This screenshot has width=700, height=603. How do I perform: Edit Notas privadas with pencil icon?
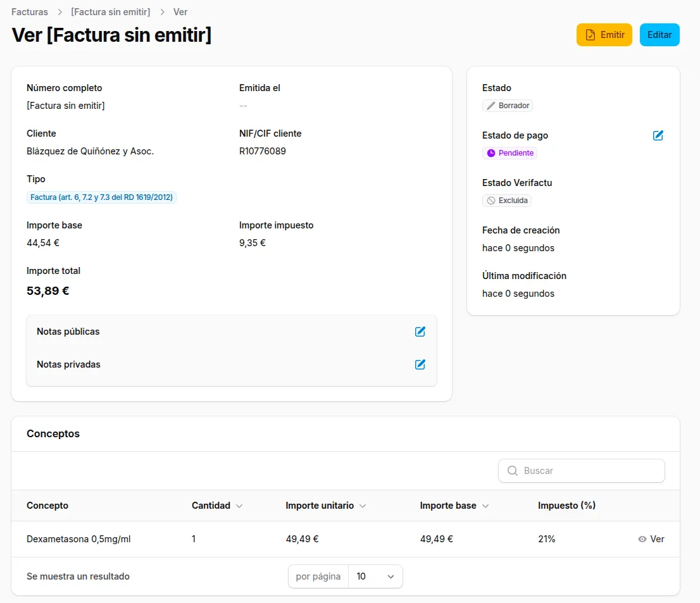(420, 364)
